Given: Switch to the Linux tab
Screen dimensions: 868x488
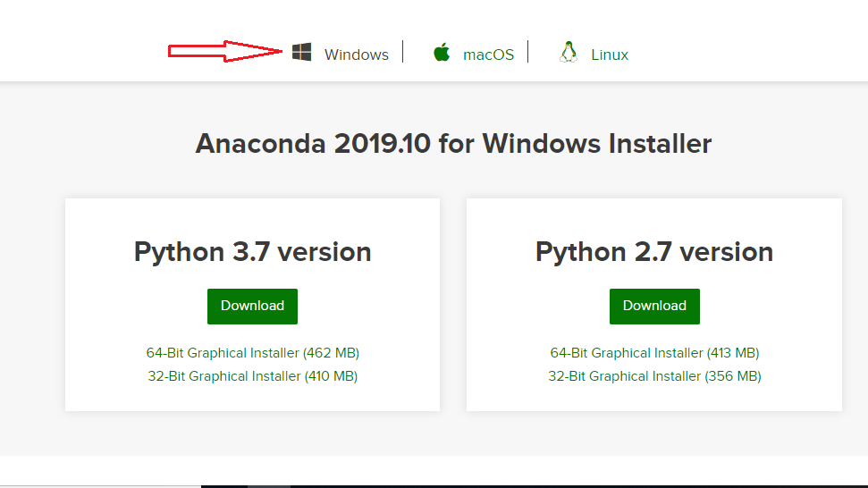Looking at the screenshot, I should pos(610,55).
